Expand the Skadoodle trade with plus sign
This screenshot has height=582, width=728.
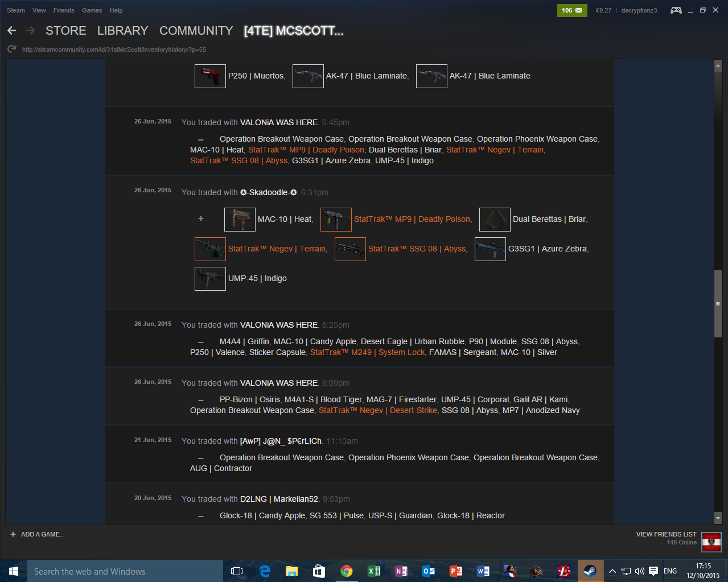point(200,218)
